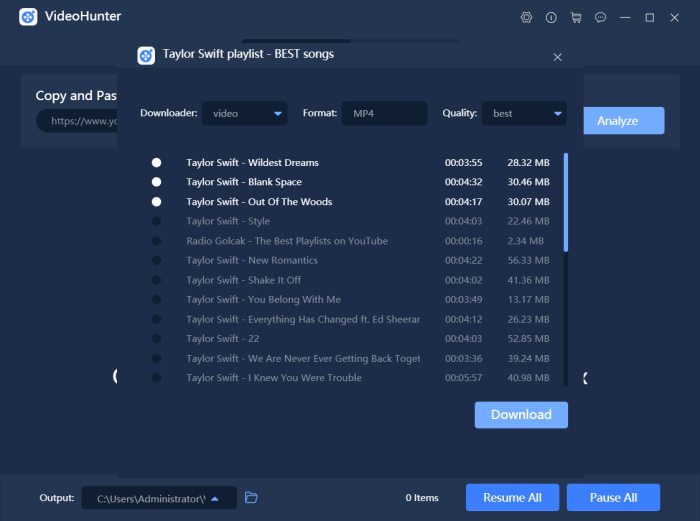The width and height of the screenshot is (700, 521).
Task: Minimize the VideoHunter window
Action: (625, 17)
